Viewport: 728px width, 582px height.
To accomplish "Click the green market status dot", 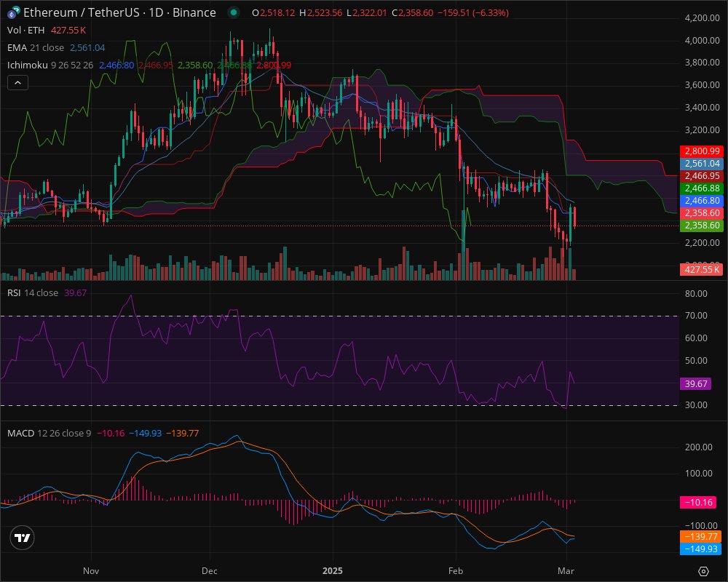I will [232, 12].
